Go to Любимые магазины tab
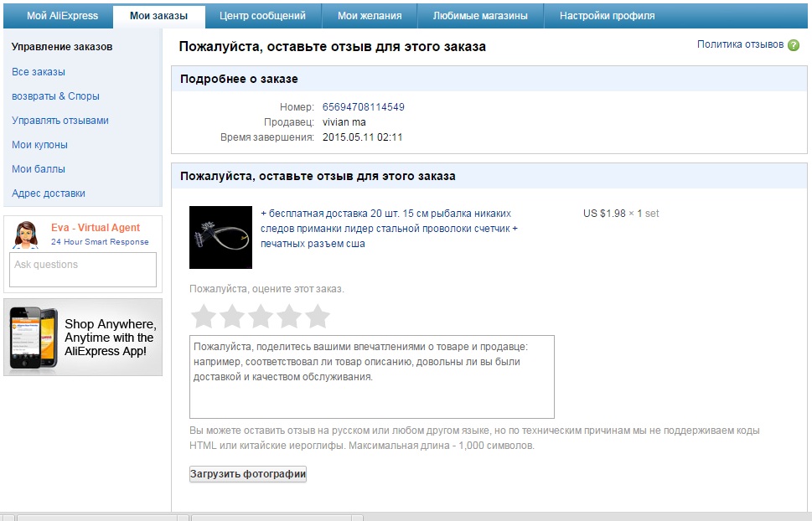 (x=480, y=16)
